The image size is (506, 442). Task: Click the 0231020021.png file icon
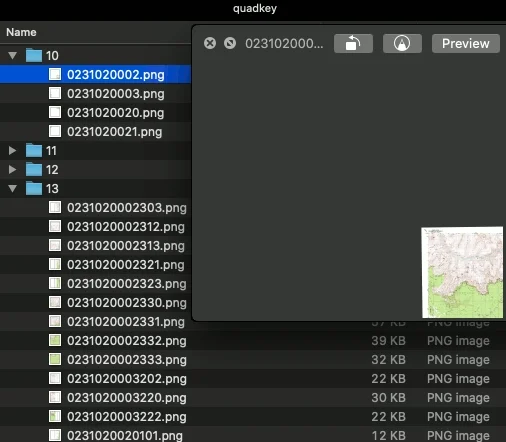coord(55,131)
